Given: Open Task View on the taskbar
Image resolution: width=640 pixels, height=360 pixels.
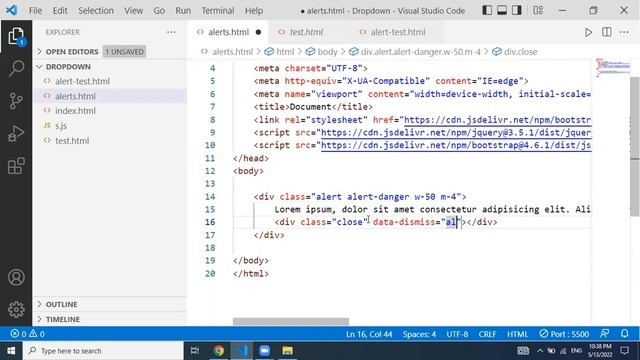Looking at the screenshot, I should coord(195,351).
